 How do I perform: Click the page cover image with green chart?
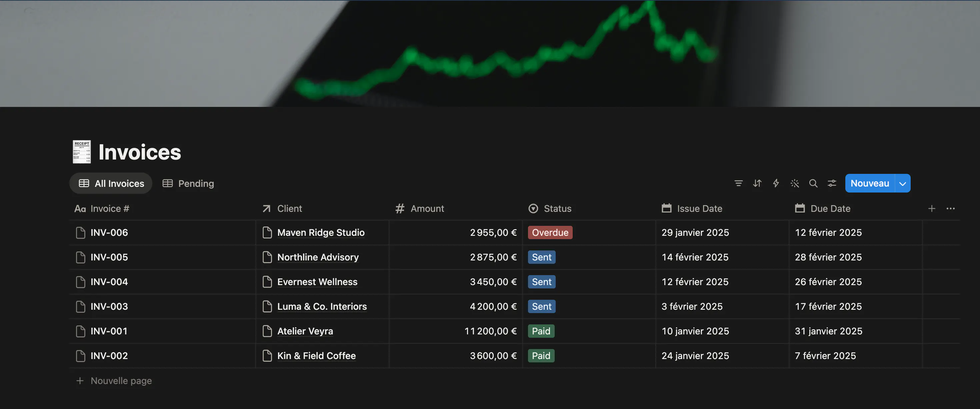point(490,53)
